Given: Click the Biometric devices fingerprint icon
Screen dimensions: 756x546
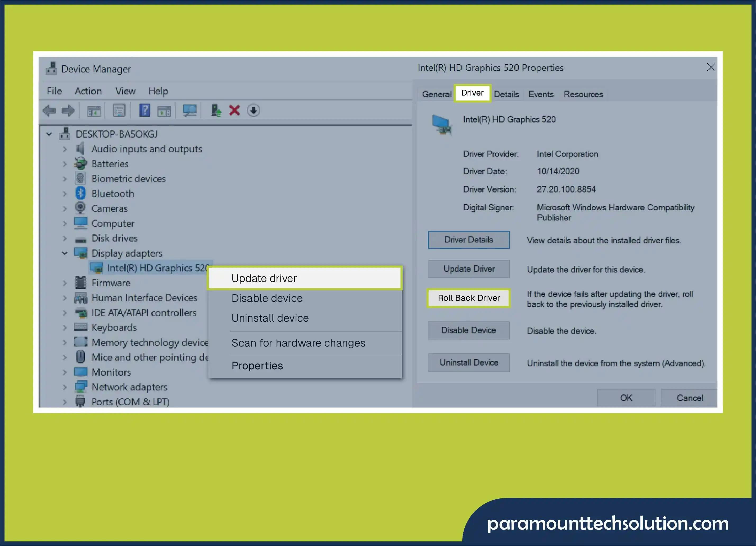Looking at the screenshot, I should tap(80, 178).
